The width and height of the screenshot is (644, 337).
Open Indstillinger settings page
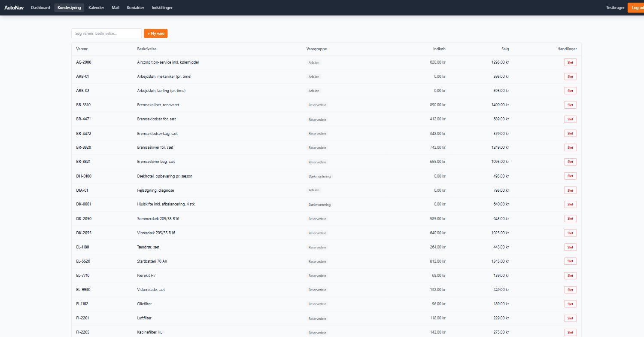162,8
